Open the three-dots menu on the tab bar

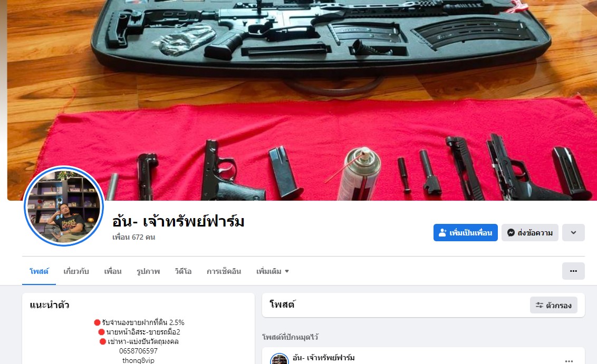click(x=573, y=271)
